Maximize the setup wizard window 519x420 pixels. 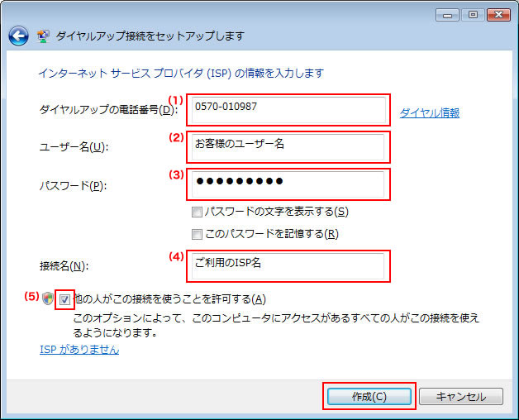pos(473,15)
